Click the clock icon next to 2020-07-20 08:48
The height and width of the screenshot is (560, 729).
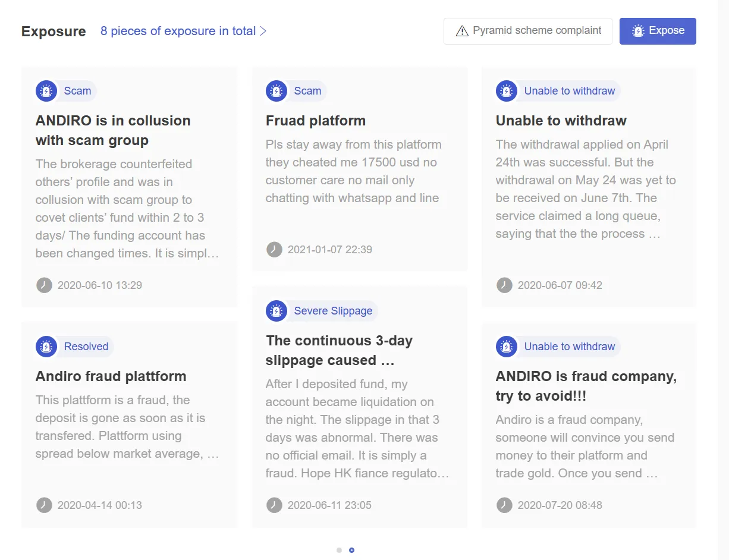[x=504, y=505]
